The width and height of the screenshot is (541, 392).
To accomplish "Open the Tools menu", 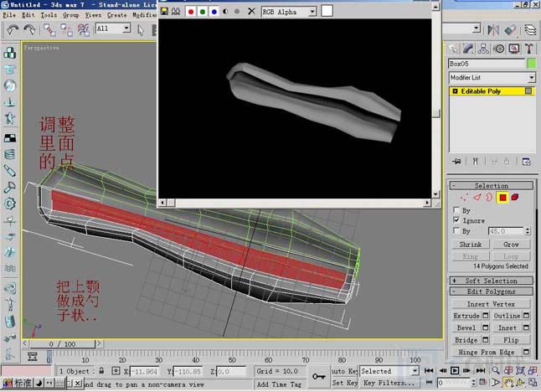I will [x=49, y=15].
